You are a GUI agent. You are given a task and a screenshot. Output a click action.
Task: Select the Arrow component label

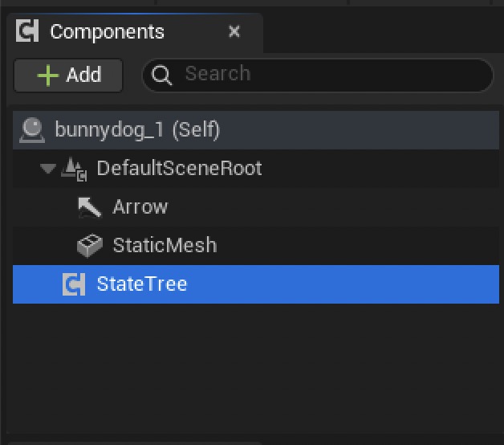click(x=140, y=207)
